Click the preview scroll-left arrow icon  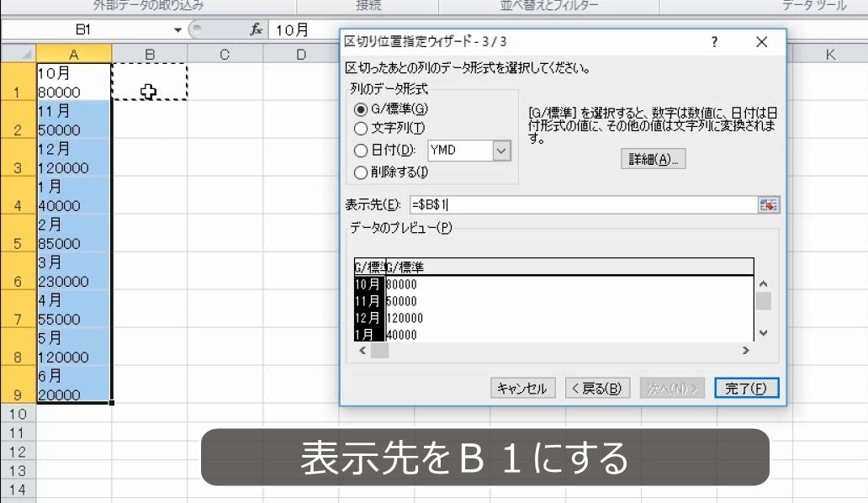click(x=361, y=351)
